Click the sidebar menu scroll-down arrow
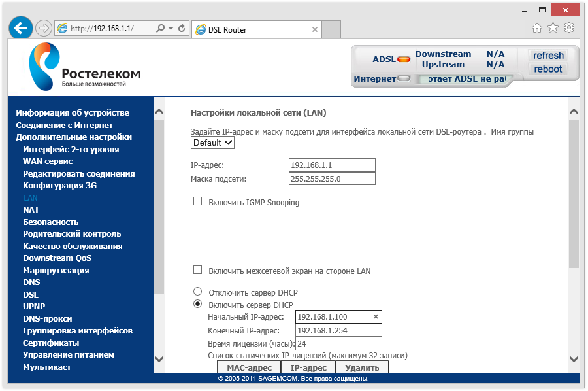The height and width of the screenshot is (391, 588). click(x=159, y=360)
